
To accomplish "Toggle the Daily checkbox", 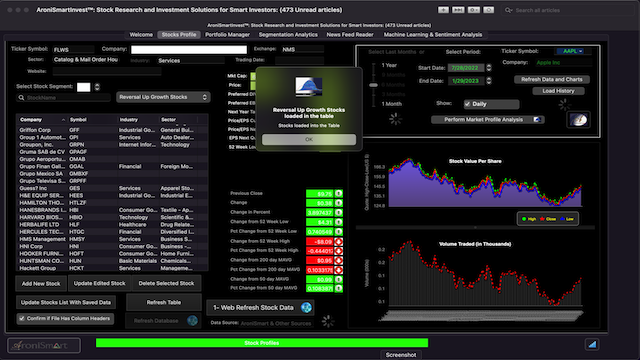I will [x=467, y=104].
